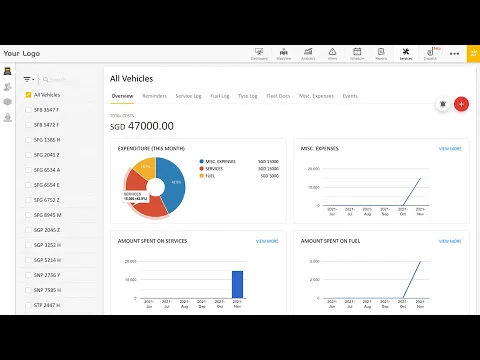Click the yellow expand icon in the top corner

coord(473,54)
